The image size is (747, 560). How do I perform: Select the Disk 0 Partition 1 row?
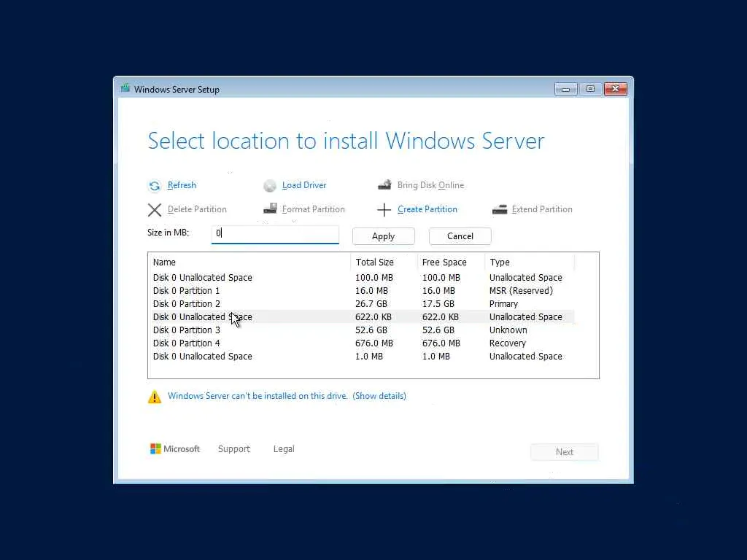pyautogui.click(x=363, y=290)
